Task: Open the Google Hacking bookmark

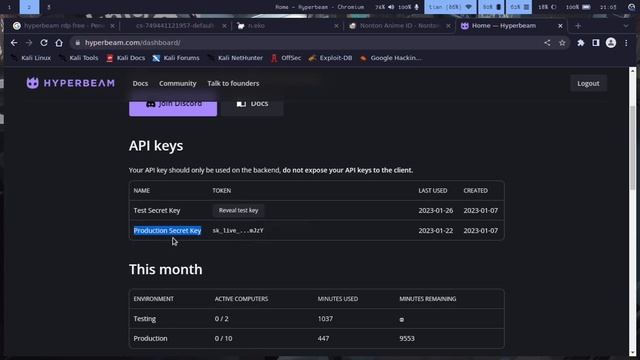Action: [391, 58]
